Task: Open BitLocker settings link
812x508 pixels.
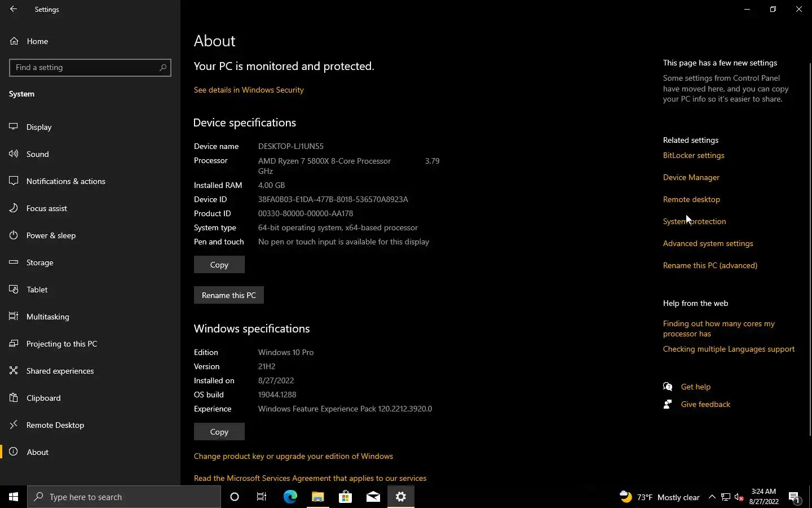Action: click(x=694, y=155)
